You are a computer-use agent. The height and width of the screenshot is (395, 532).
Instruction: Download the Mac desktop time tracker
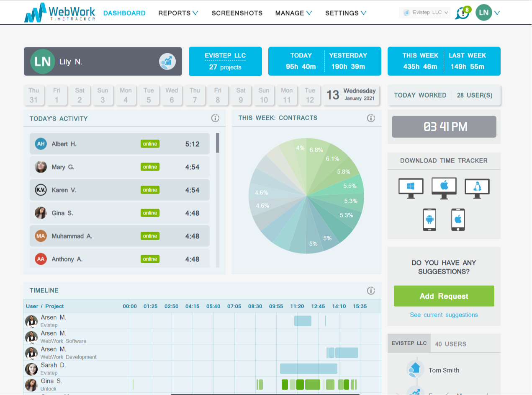point(444,188)
